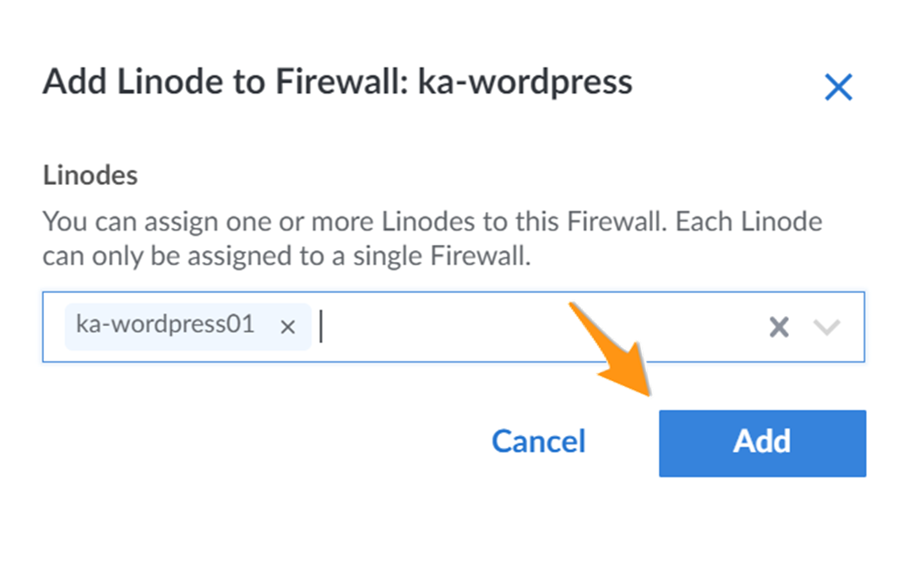Expand the Linodes dropdown chevron
The height and width of the screenshot is (588, 914).
click(x=826, y=327)
